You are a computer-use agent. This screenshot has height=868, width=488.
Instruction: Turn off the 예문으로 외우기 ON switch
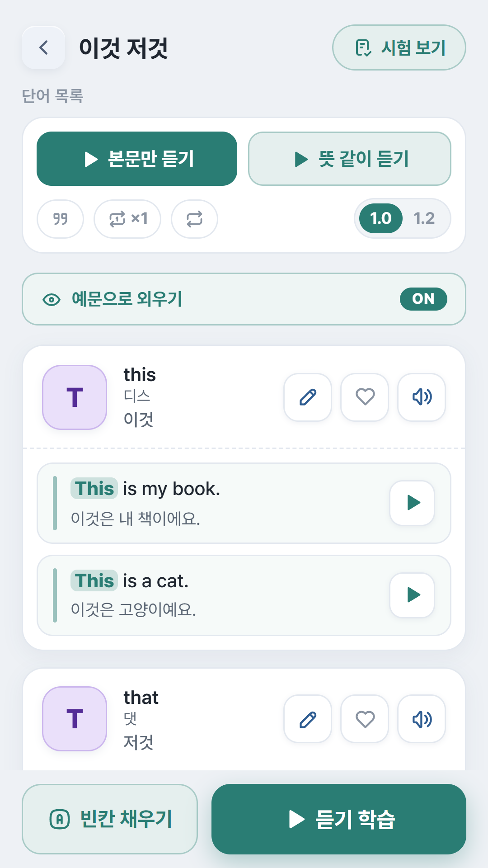[423, 299]
